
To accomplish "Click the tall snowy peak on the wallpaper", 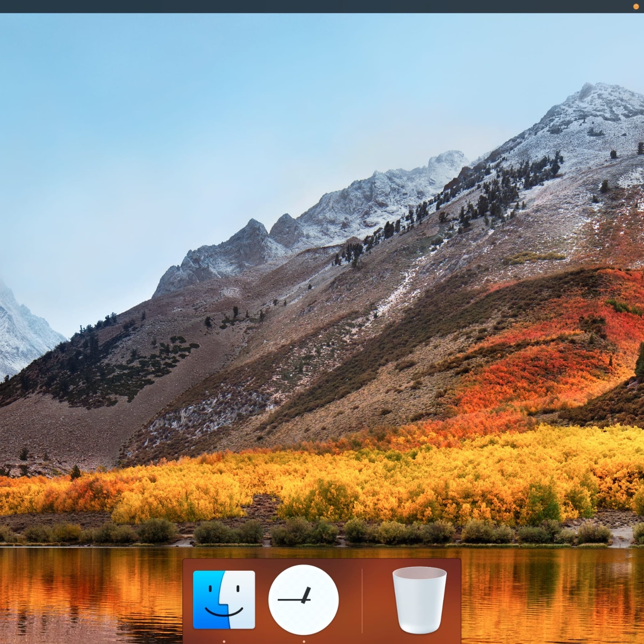I will click(x=592, y=105).
